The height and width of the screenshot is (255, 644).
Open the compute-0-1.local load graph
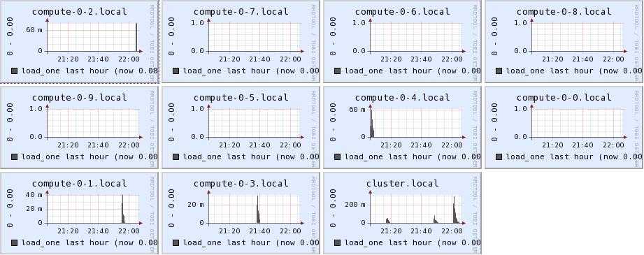[x=79, y=213]
